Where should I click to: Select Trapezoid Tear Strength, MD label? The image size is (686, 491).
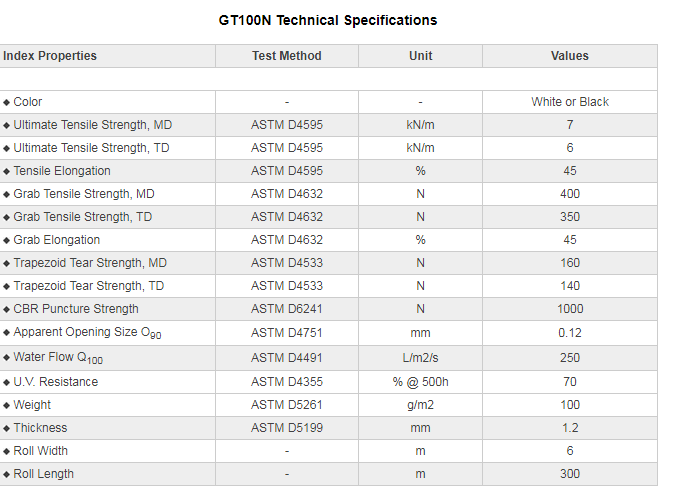coord(90,263)
